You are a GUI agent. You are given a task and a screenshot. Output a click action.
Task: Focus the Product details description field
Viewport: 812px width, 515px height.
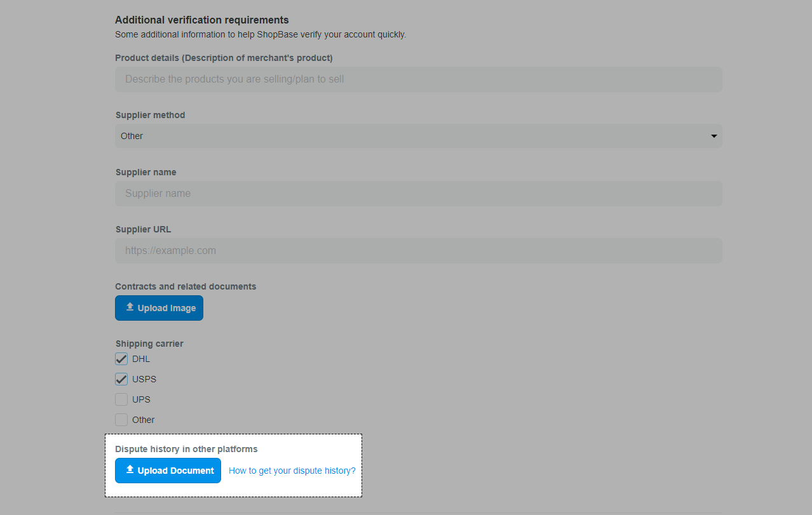(x=418, y=79)
